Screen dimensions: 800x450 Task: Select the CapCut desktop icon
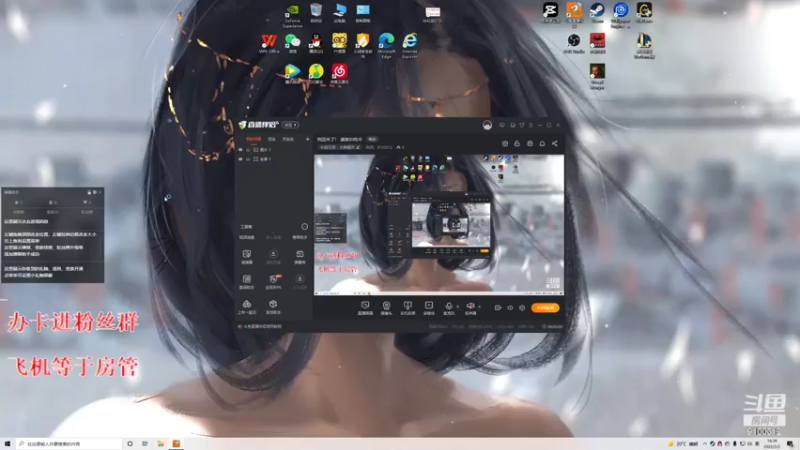click(x=550, y=12)
